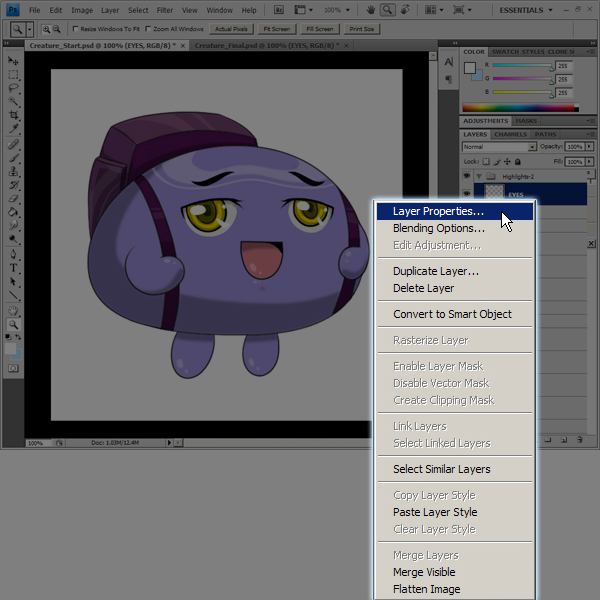Toggle lock image pixels
The image size is (600, 600).
click(497, 162)
